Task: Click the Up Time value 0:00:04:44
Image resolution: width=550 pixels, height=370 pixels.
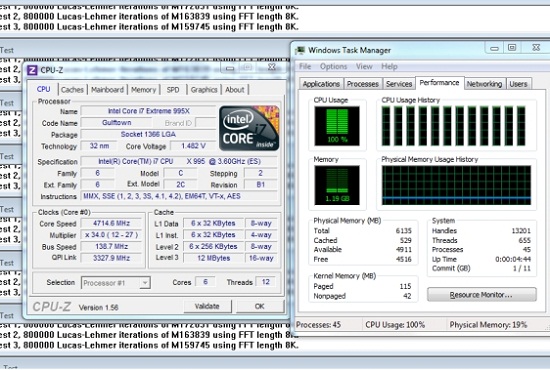Action: click(x=513, y=259)
